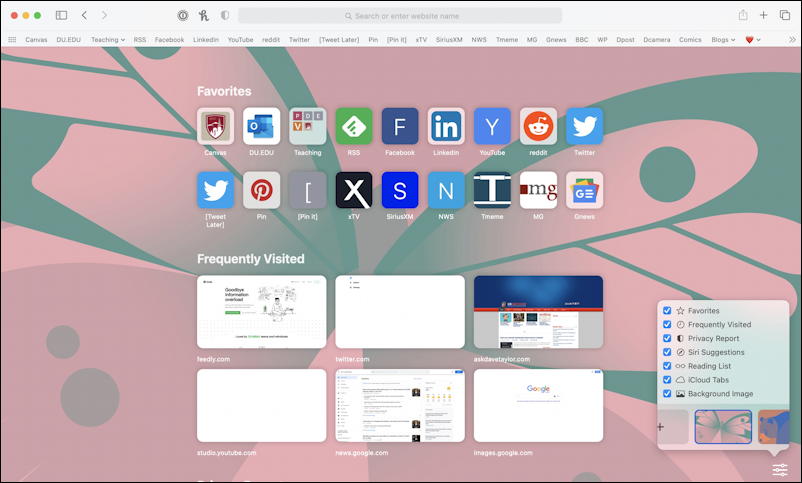Image resolution: width=802 pixels, height=483 pixels.
Task: Open Twitter favorite tile
Action: pos(584,126)
